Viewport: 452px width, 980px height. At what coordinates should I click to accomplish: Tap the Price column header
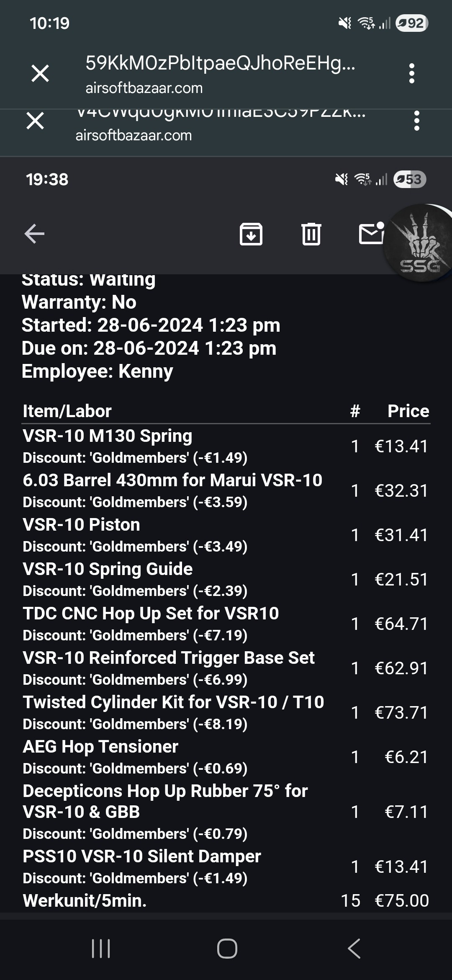(x=408, y=411)
